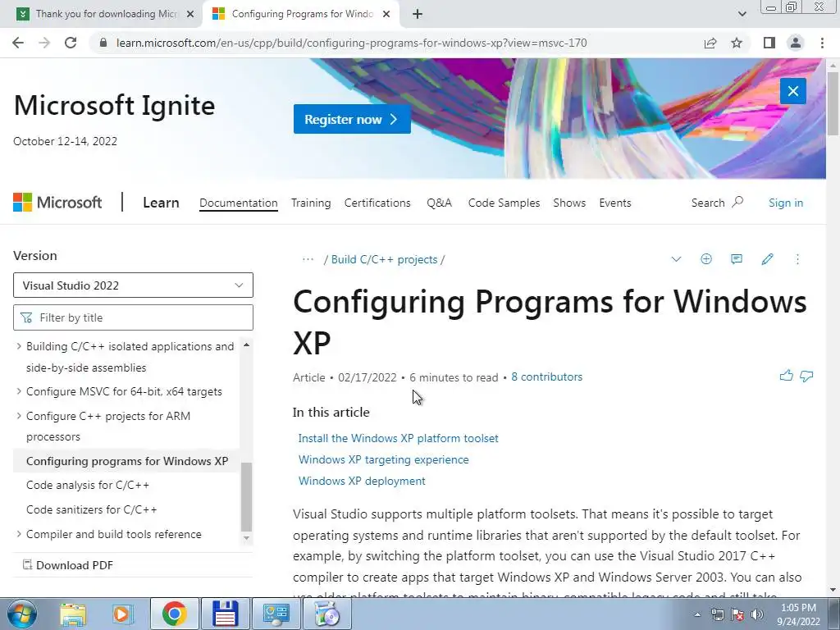
Task: Open Windows Start menu
Action: (21, 614)
